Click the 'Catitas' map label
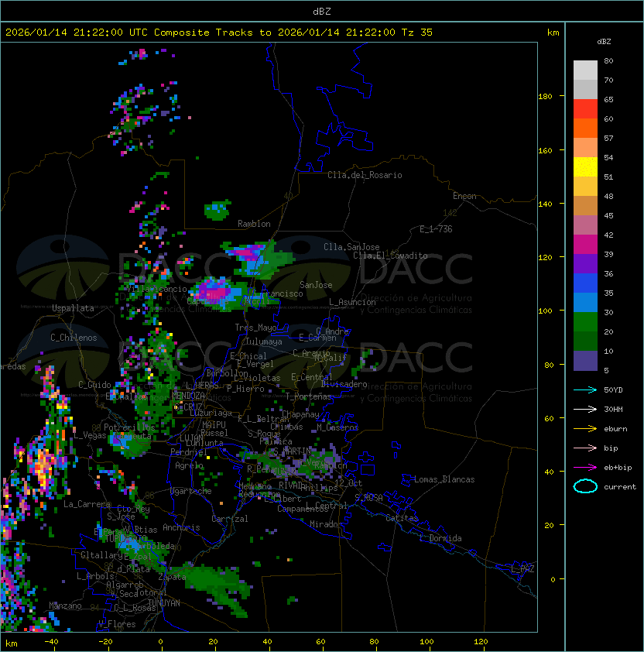The width and height of the screenshot is (644, 652). tap(402, 518)
